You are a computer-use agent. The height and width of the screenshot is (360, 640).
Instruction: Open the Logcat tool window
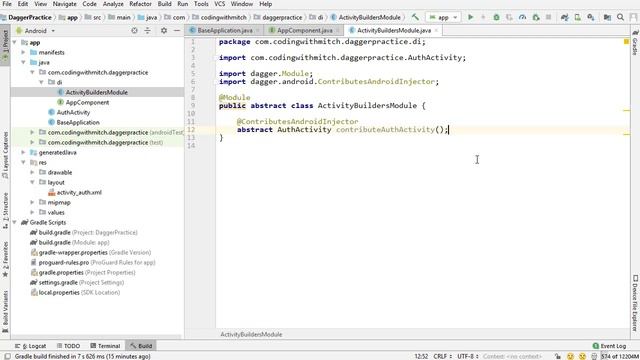[x=31, y=346]
